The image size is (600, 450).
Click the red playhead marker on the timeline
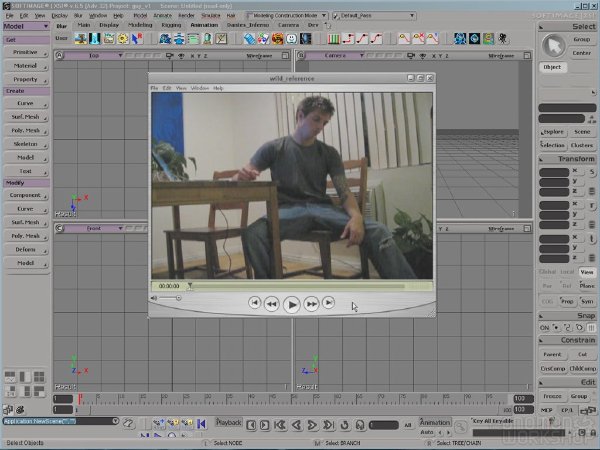tap(80, 399)
